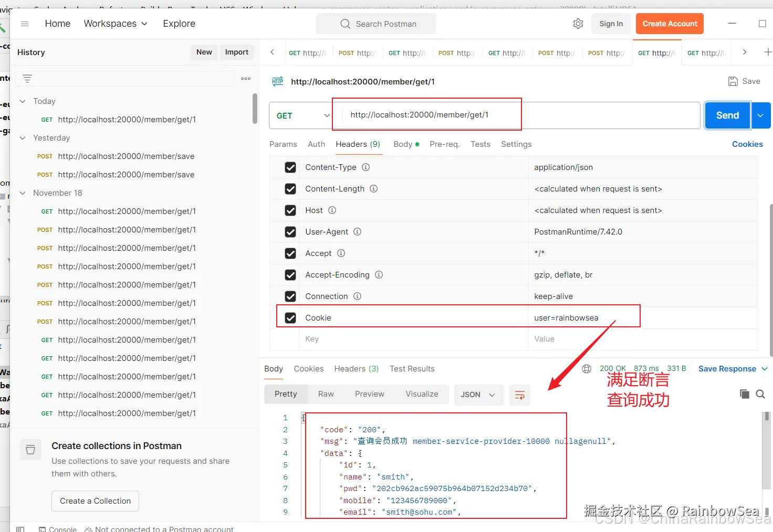Click the network globe icon in response

587,369
